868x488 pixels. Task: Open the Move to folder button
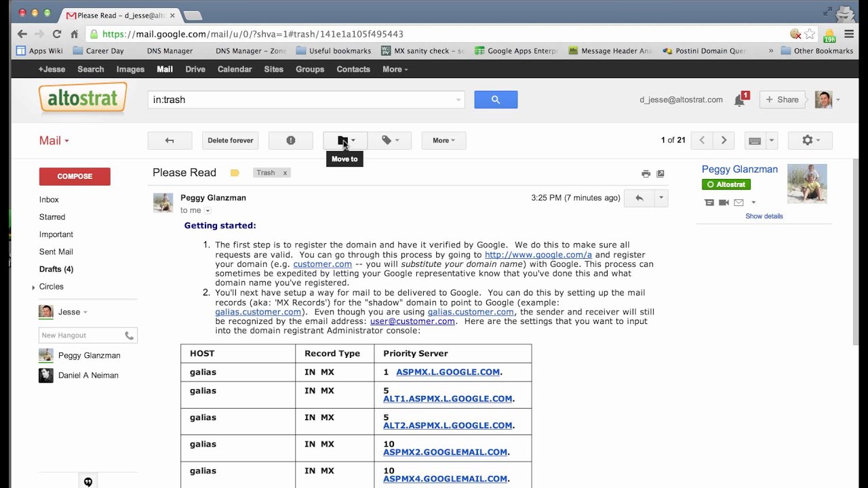344,140
